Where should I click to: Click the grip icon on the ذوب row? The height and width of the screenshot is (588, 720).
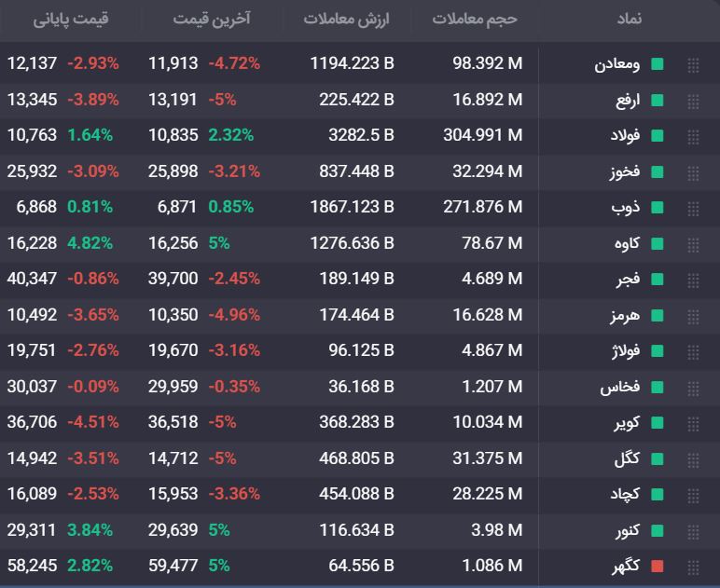(693, 209)
